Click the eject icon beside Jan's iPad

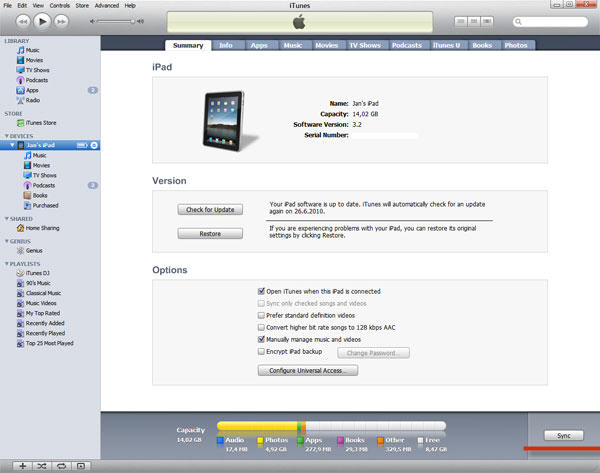93,145
